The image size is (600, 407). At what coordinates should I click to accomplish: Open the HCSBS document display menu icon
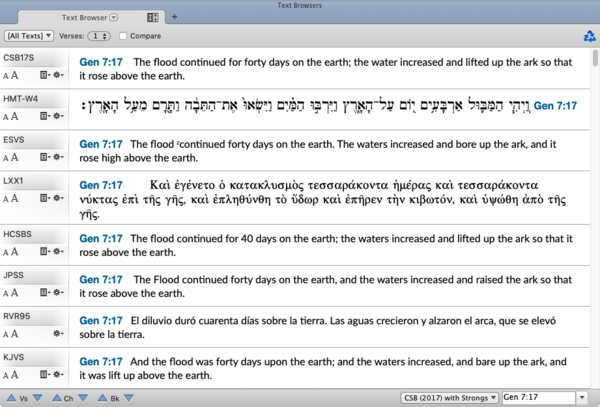[x=45, y=251]
